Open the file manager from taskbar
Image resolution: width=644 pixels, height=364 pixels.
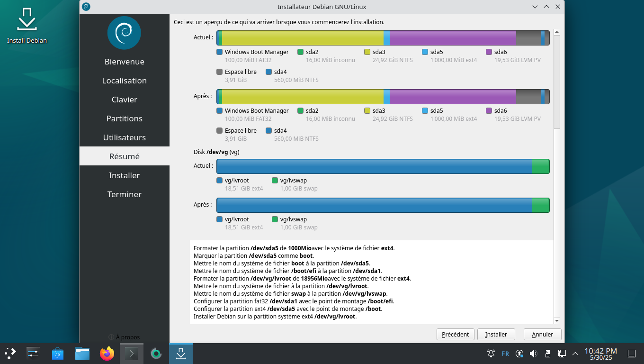(x=82, y=353)
